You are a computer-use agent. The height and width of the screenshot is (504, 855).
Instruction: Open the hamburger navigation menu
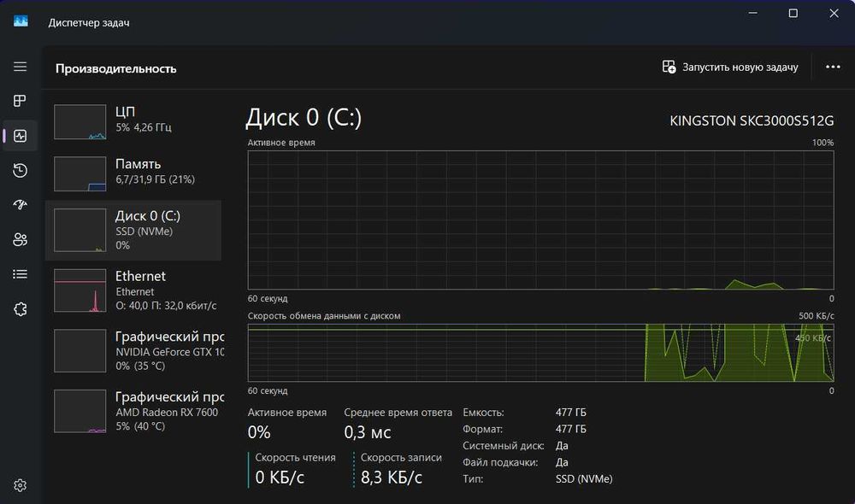(21, 67)
